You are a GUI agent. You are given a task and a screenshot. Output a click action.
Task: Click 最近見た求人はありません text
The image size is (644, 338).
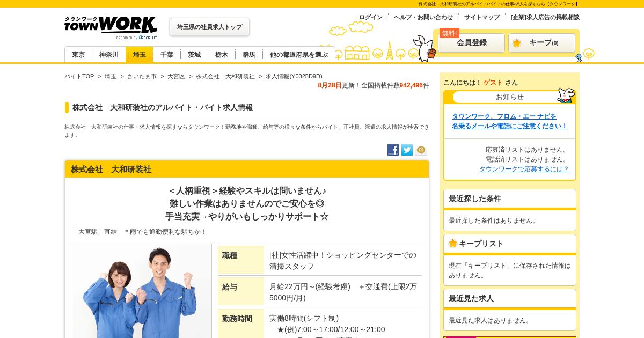tap(491, 320)
